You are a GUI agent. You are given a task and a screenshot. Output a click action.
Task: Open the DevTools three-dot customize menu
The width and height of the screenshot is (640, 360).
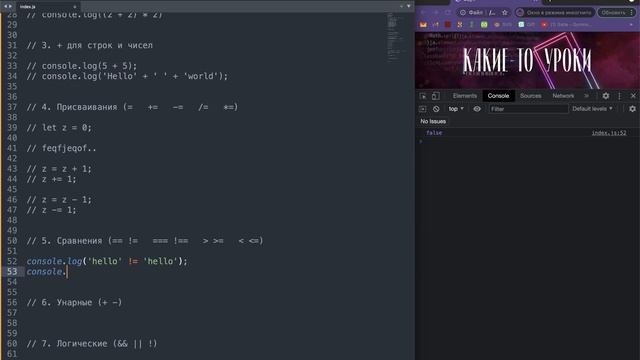coord(620,96)
